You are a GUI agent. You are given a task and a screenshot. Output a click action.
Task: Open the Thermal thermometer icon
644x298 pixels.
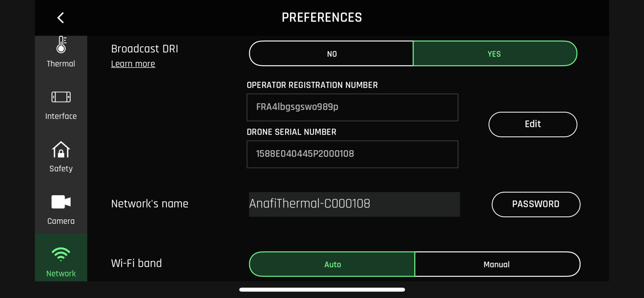pyautogui.click(x=61, y=45)
